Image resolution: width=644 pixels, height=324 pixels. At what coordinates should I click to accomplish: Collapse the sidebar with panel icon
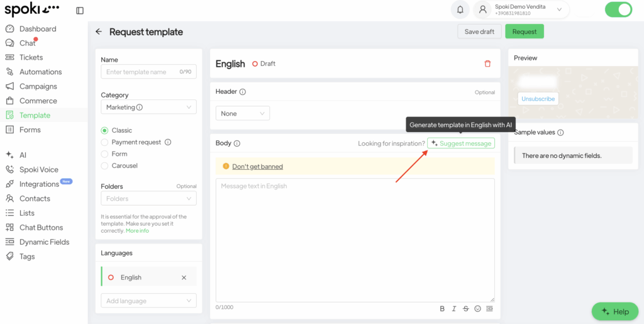point(80,10)
